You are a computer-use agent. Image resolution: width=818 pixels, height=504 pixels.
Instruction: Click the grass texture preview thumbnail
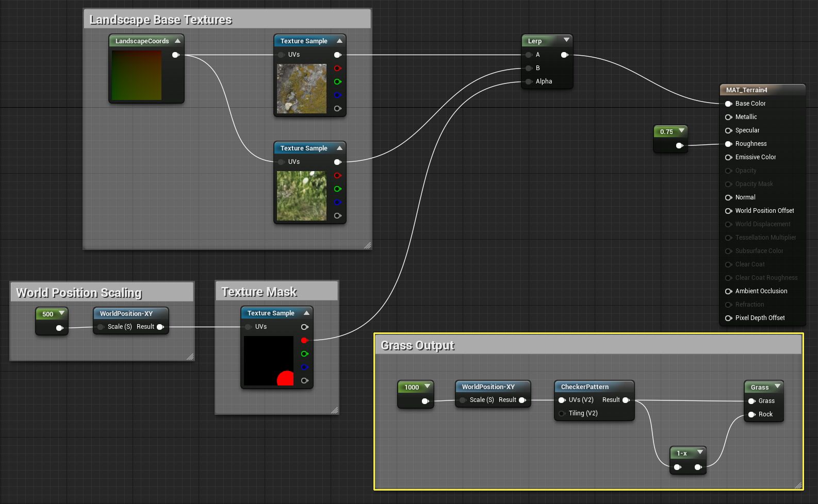tap(302, 196)
